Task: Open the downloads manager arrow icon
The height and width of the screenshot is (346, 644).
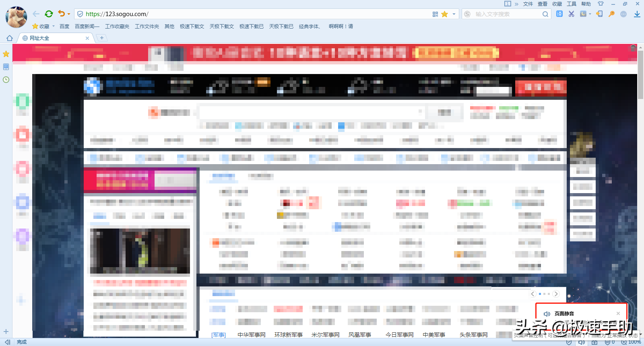Action: [637, 14]
